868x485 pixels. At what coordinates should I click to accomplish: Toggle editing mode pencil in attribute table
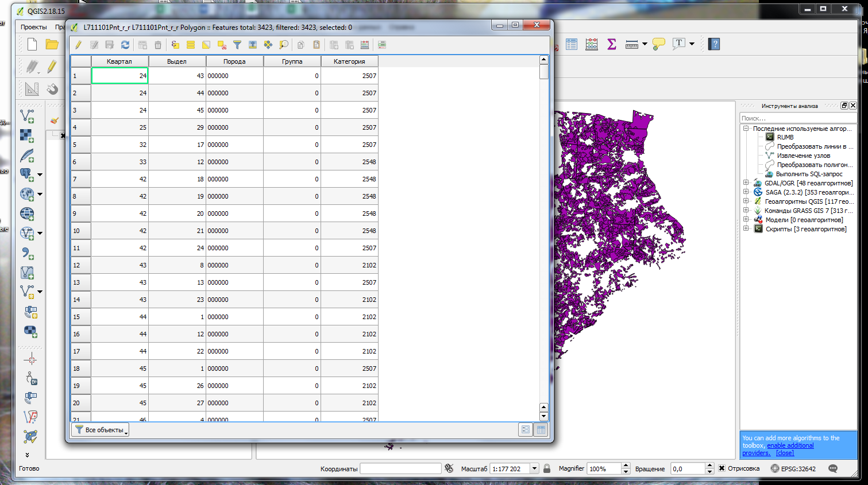tap(78, 45)
